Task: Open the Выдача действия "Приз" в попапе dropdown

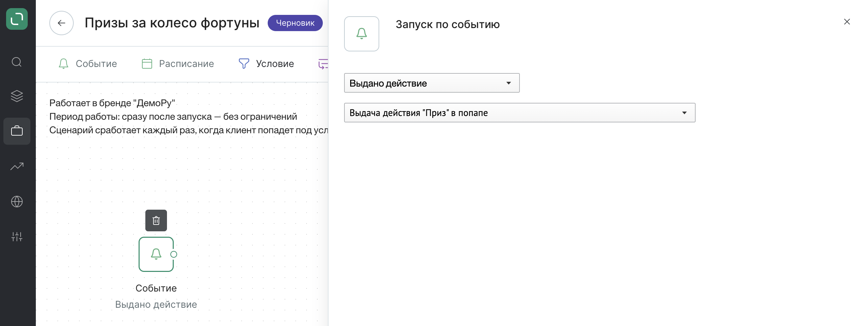Action: coord(520,113)
